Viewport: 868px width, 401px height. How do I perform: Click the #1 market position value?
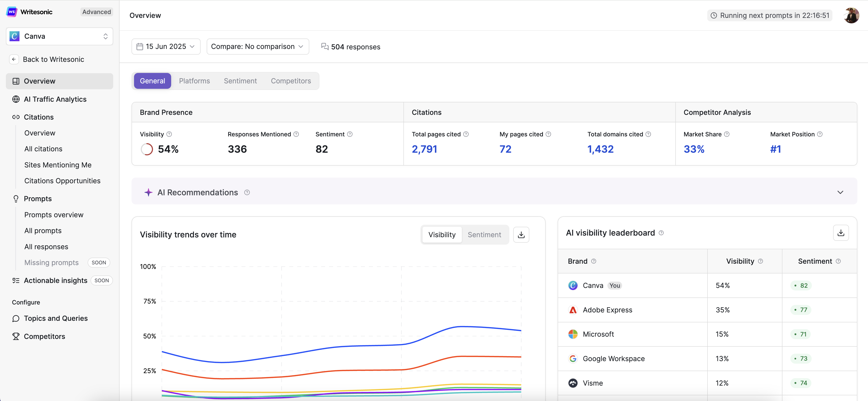(x=776, y=149)
